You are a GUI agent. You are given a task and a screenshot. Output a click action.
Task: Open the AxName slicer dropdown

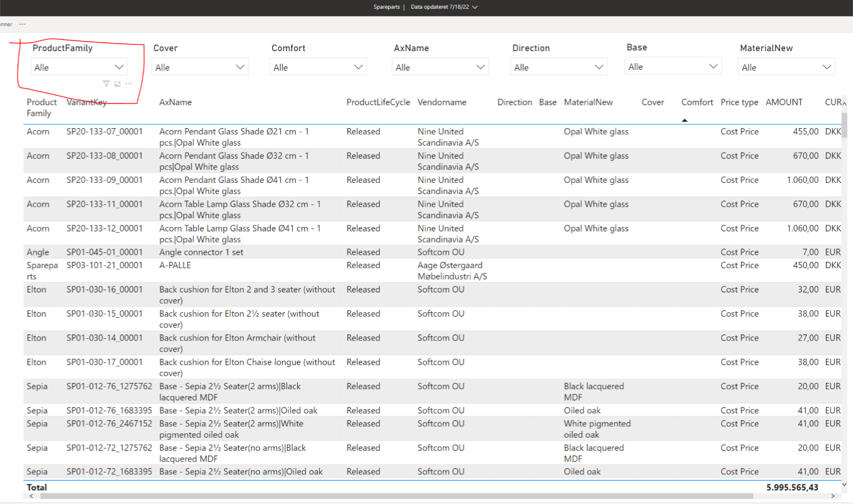(481, 67)
